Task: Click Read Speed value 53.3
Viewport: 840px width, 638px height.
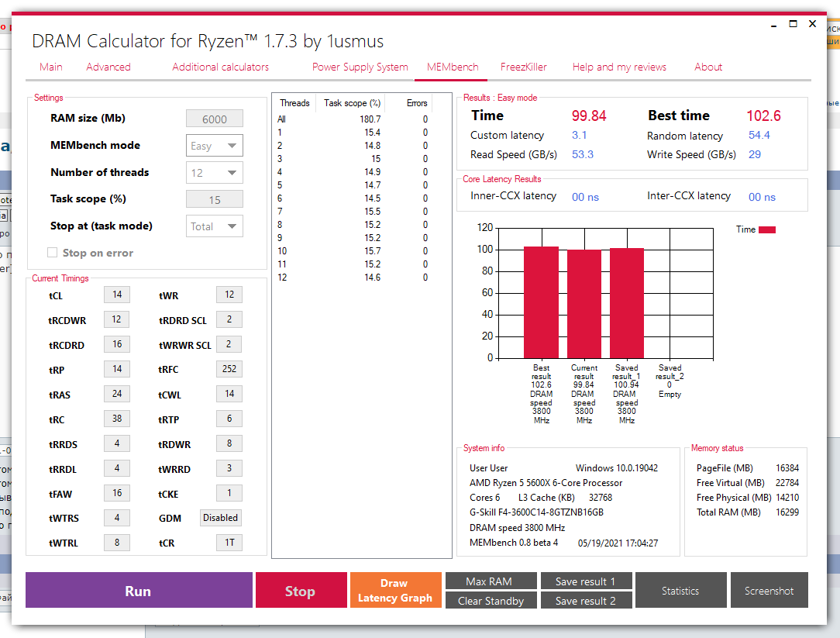Action: click(x=582, y=154)
